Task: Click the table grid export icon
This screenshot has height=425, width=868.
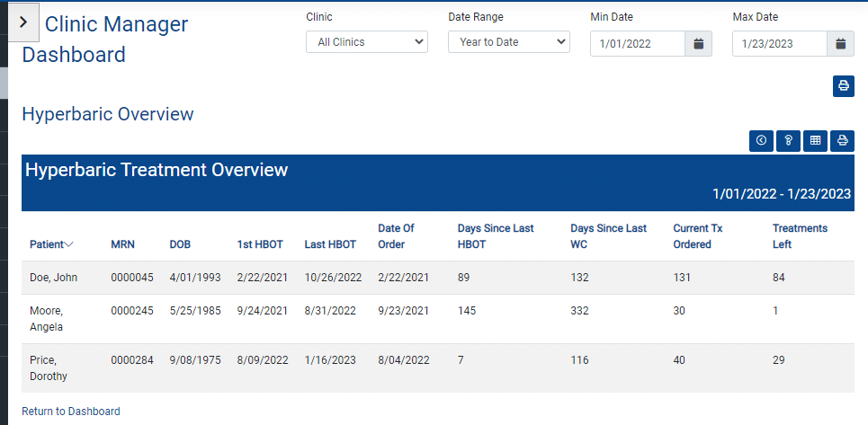Action: pyautogui.click(x=816, y=141)
